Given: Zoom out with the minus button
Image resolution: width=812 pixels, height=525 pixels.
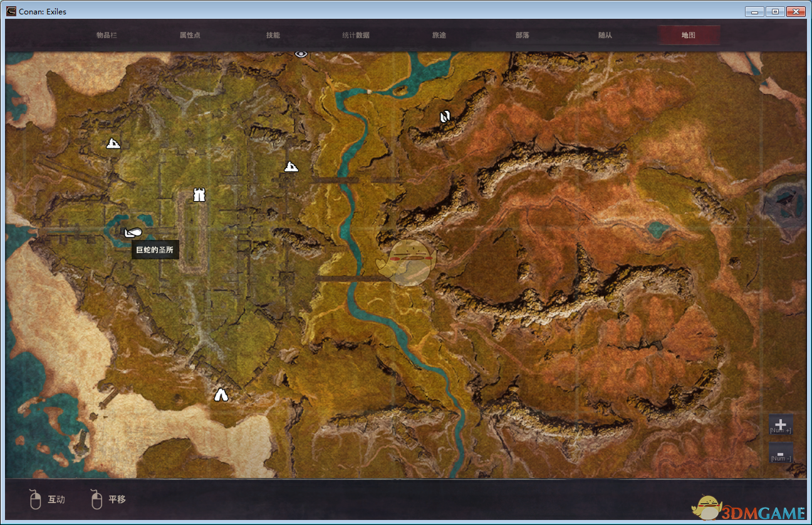Looking at the screenshot, I should coord(781,453).
